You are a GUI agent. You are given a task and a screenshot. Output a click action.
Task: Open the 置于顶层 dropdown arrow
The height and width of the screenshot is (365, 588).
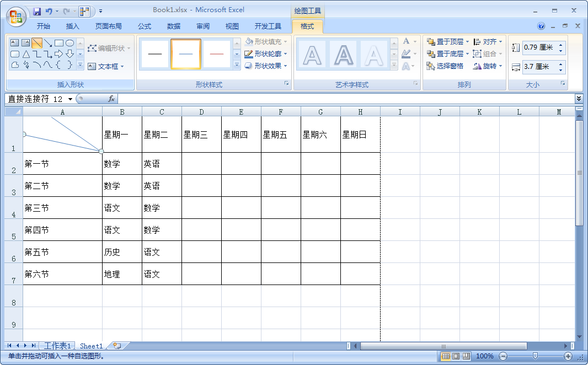tap(467, 41)
